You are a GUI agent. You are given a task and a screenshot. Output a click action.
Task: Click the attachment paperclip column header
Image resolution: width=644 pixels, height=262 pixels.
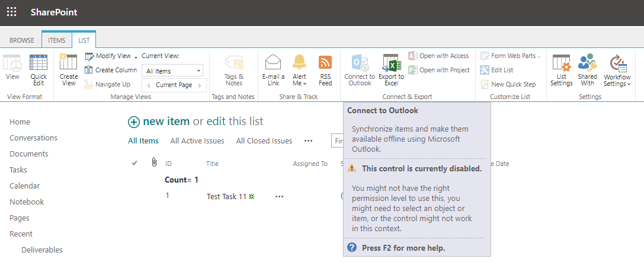(x=154, y=162)
